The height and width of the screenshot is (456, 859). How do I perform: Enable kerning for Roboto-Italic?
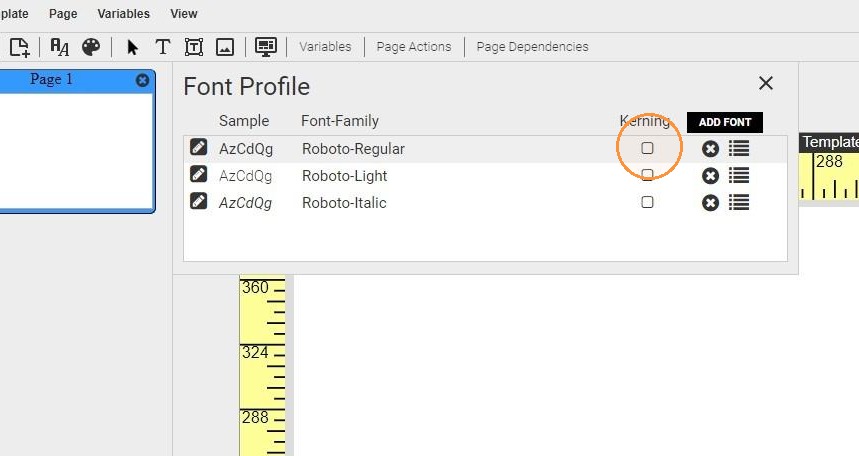[x=648, y=202]
